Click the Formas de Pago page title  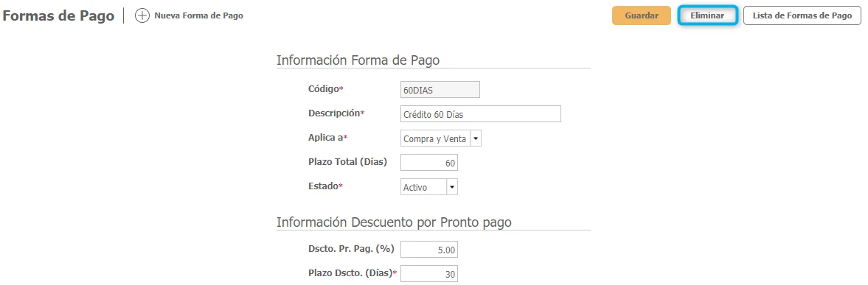(x=58, y=16)
